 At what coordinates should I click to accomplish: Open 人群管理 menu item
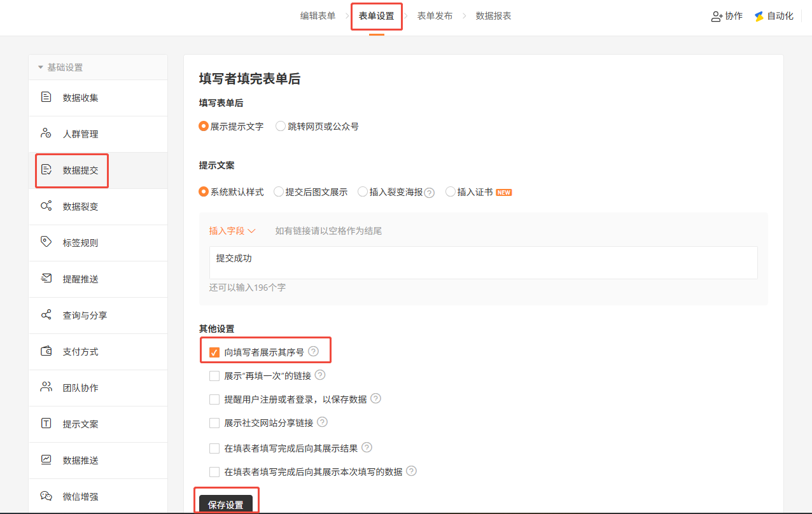coord(98,134)
